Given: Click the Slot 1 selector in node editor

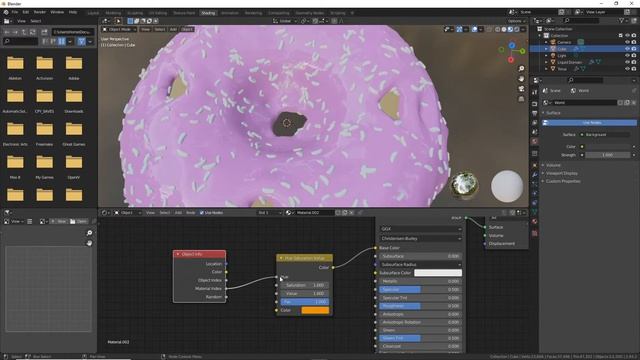Looking at the screenshot, I should 269,213.
